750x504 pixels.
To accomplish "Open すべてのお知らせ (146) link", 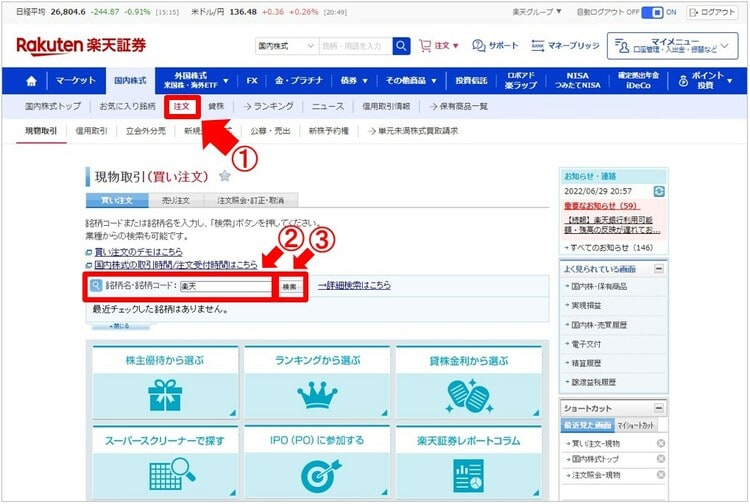I will pyautogui.click(x=611, y=247).
